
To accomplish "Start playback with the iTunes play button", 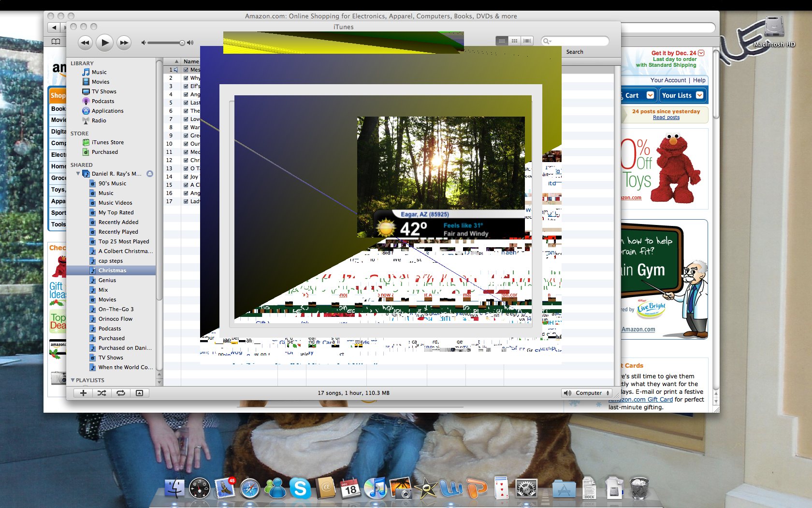I will pos(104,43).
